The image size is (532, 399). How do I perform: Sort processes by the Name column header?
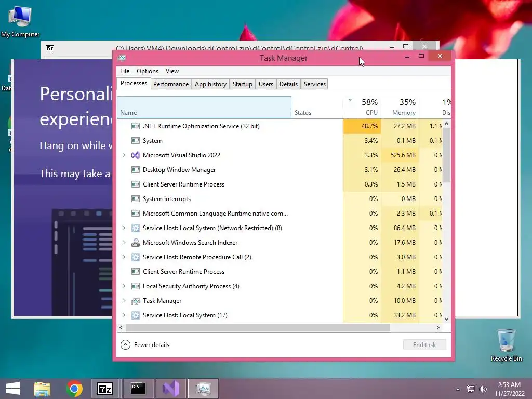click(204, 108)
